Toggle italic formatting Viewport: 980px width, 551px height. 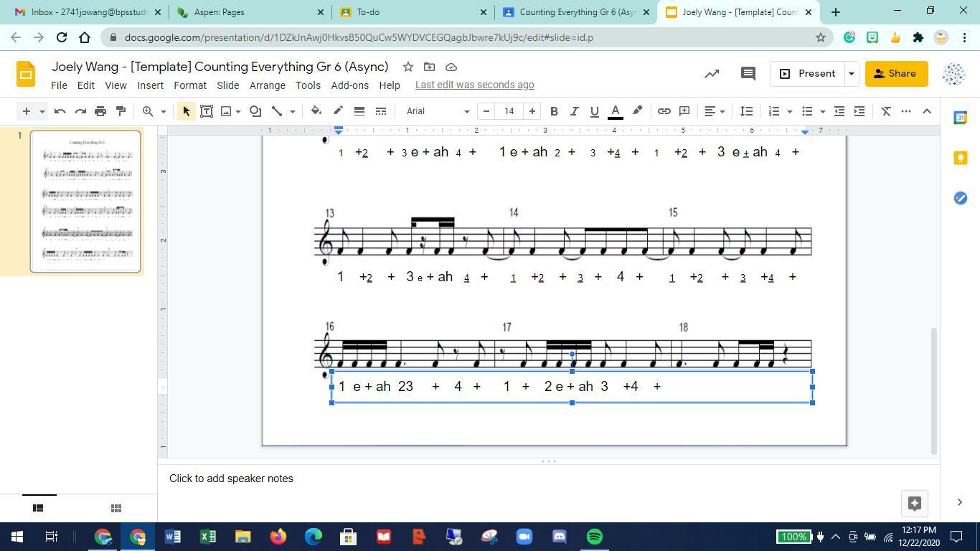click(573, 111)
